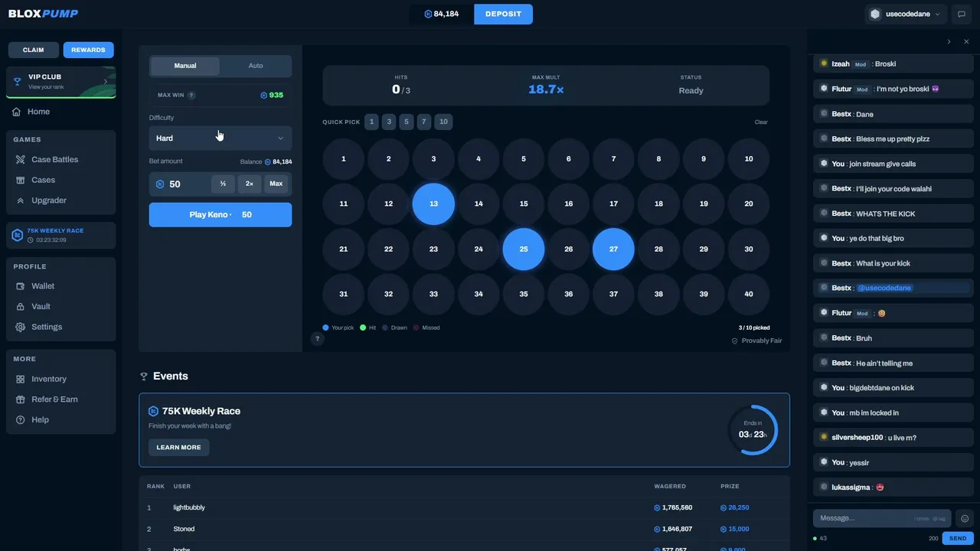
Task: Open the question-mark help icon below the Keno board
Action: coord(318,339)
